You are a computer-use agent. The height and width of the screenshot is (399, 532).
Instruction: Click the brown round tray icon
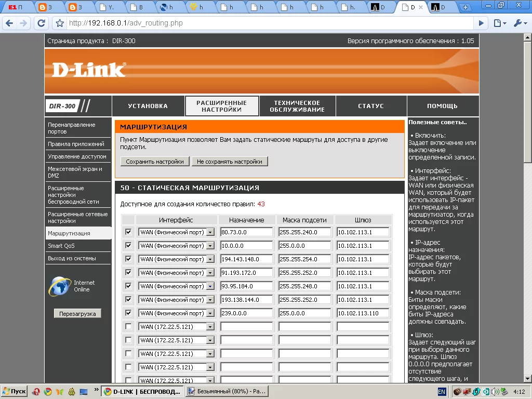[x=457, y=392]
